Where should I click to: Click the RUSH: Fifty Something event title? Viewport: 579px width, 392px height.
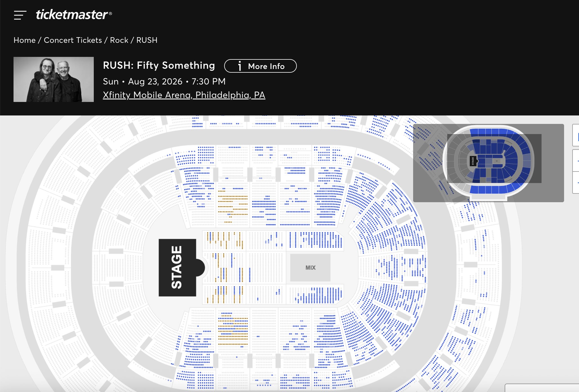(x=159, y=66)
